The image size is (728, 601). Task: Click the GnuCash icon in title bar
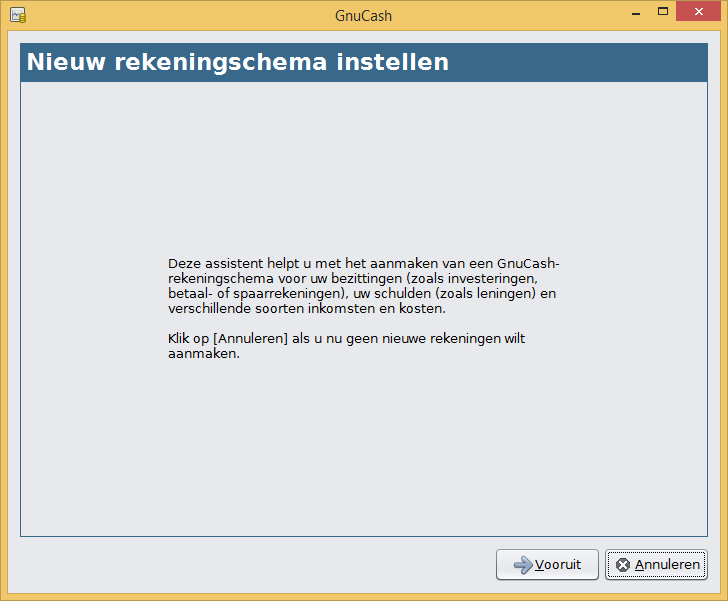click(x=18, y=15)
